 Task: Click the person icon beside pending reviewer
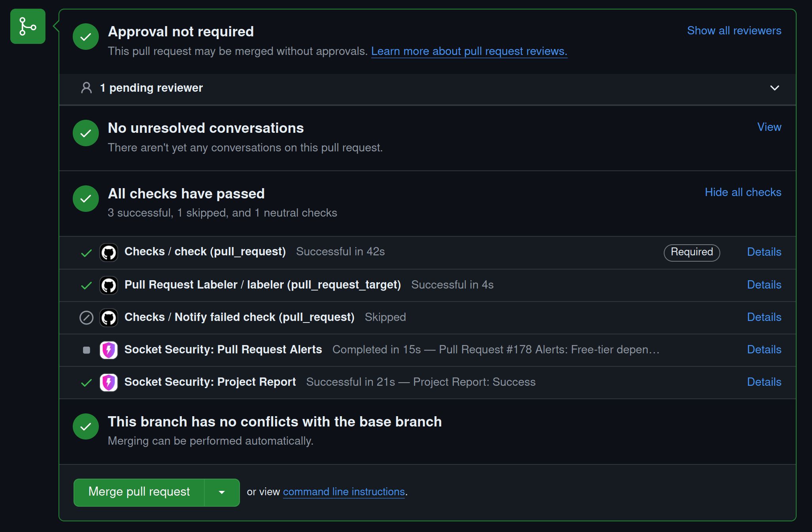coord(86,88)
